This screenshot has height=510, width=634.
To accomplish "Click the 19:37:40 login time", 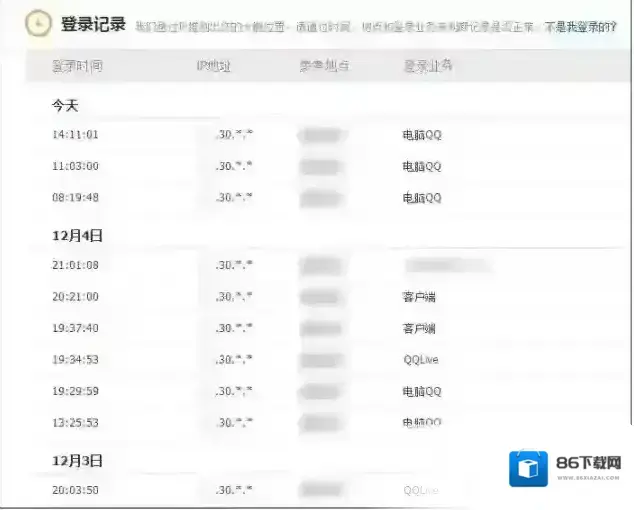I will pyautogui.click(x=75, y=328).
